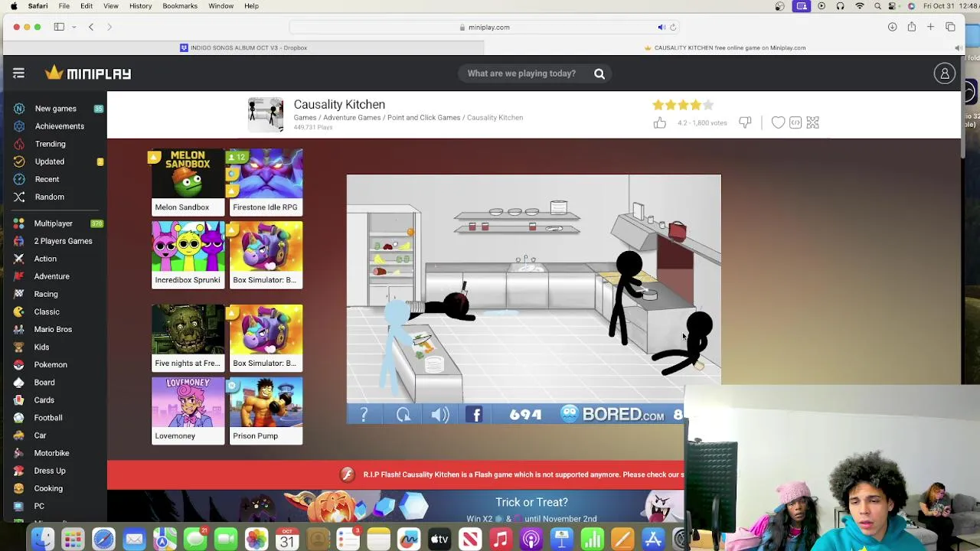Select the Adventure category
The image size is (980, 551).
51,276
